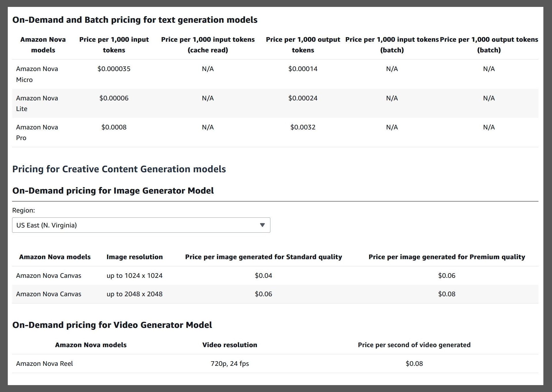Click the Amazon Nova Reel entry
Image resolution: width=552 pixels, height=392 pixels.
tap(45, 364)
